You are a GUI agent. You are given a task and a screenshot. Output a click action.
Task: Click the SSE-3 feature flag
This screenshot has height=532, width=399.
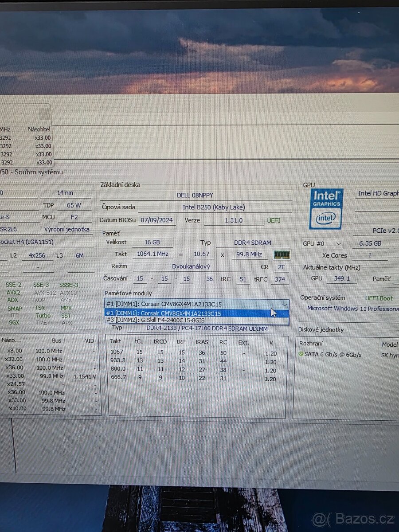41,285
